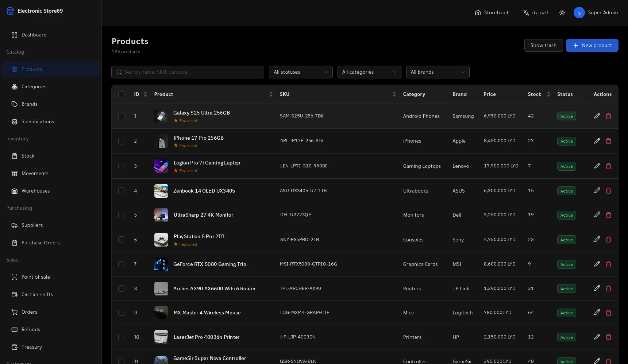This screenshot has height=364, width=628.
Task: Sort by SKU column arrows
Action: tap(394, 94)
